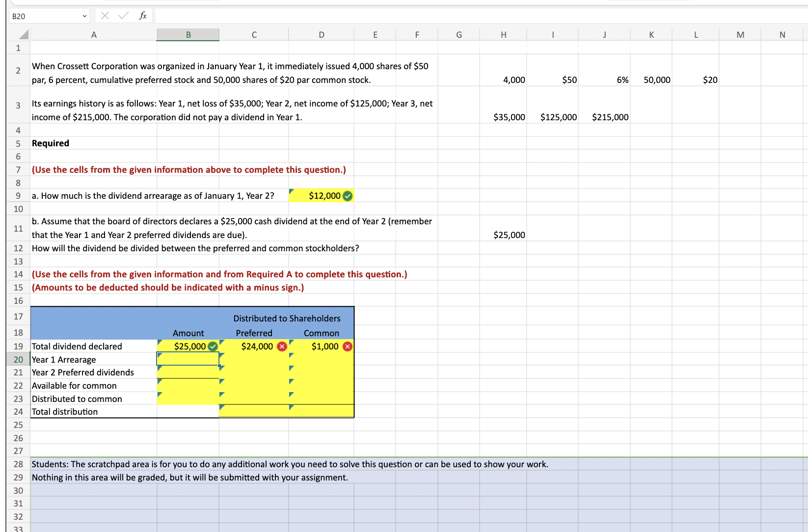Select the $12,000 arrearage answer cell

click(x=321, y=196)
